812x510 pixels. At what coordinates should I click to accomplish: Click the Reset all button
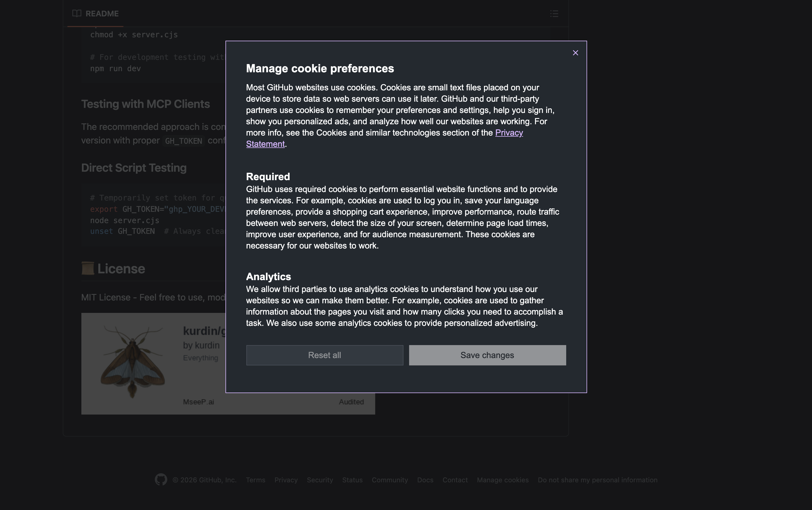pyautogui.click(x=324, y=355)
